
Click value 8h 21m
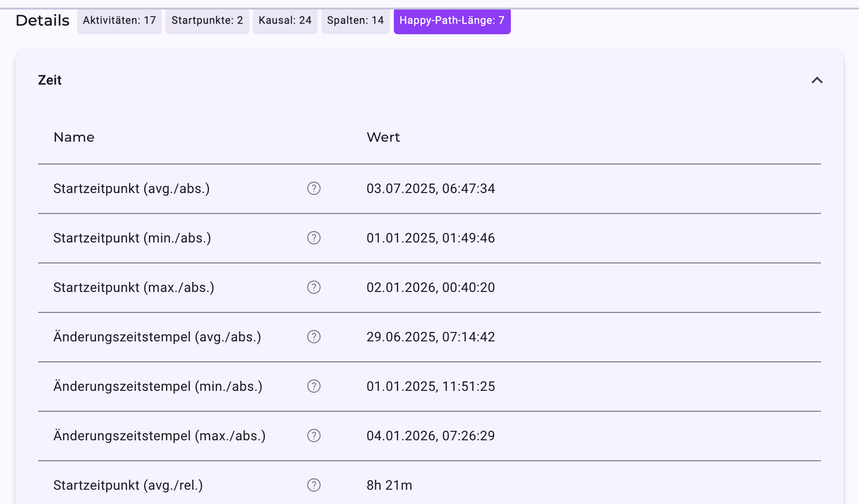click(x=390, y=485)
